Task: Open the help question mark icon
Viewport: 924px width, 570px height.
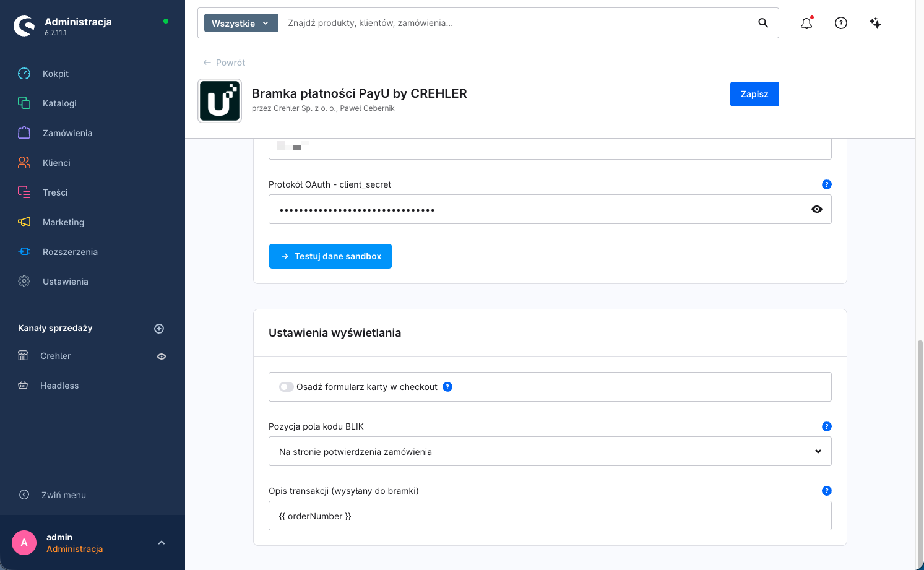Action: click(841, 23)
